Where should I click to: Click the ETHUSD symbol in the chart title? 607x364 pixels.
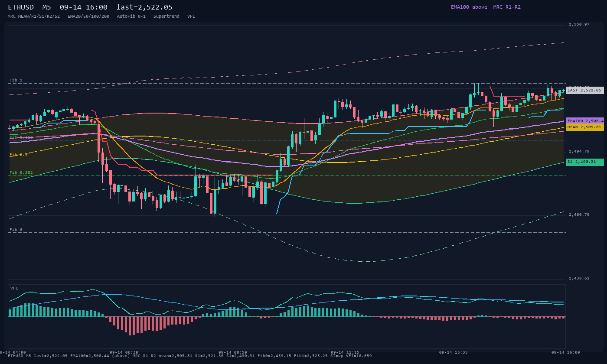pos(21,7)
